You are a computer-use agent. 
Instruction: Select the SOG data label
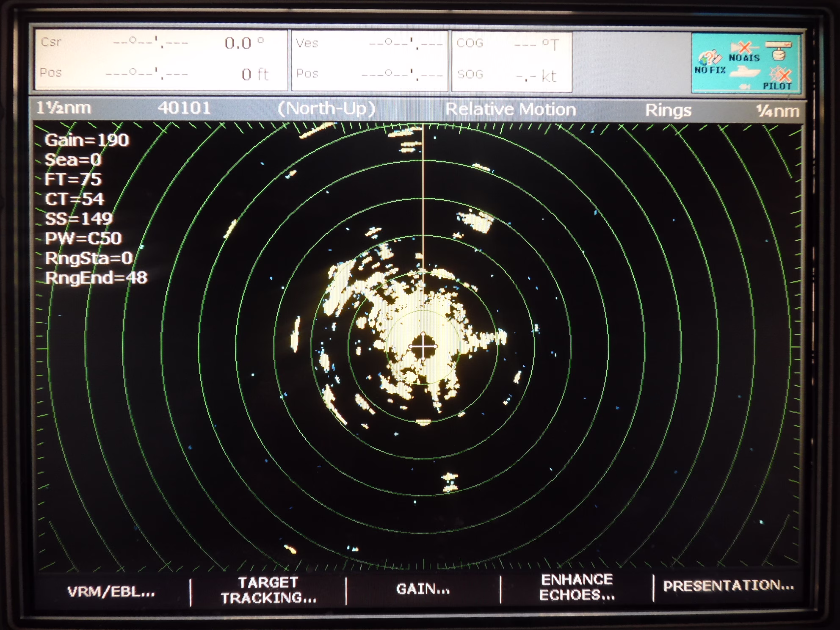pos(470,75)
